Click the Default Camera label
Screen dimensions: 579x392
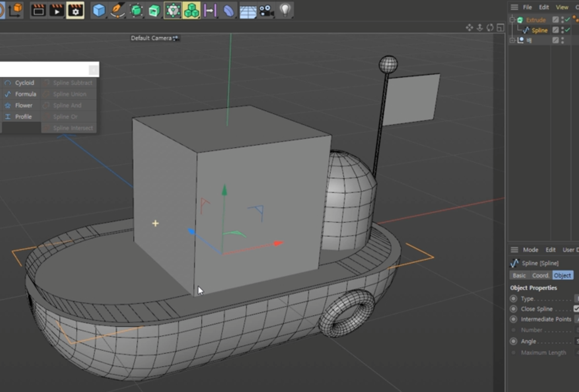(151, 38)
